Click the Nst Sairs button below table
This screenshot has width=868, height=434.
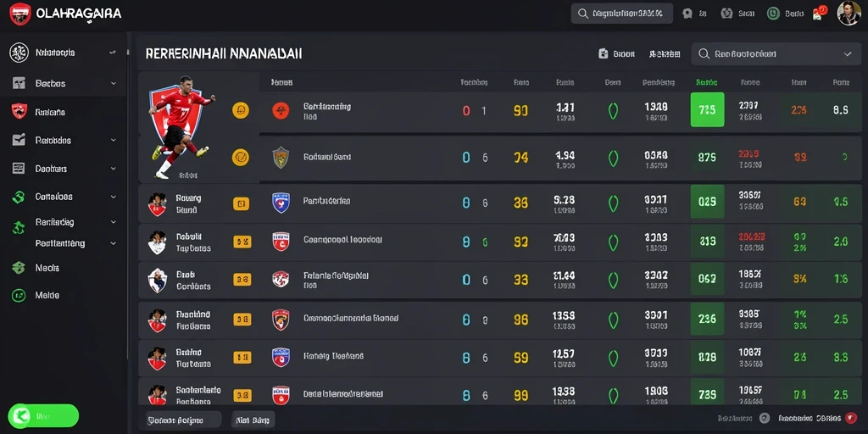pyautogui.click(x=253, y=420)
